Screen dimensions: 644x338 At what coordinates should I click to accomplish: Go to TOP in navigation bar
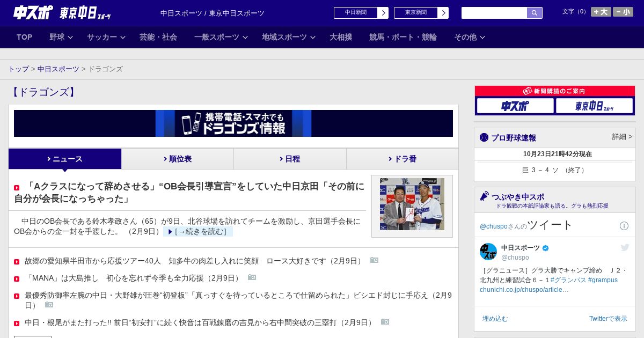[x=25, y=37]
